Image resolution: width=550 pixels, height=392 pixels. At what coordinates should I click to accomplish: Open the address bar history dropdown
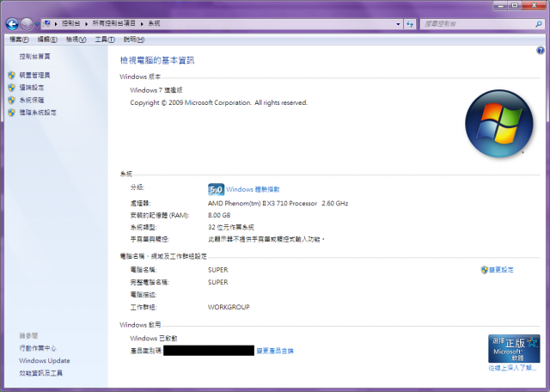tap(398, 24)
